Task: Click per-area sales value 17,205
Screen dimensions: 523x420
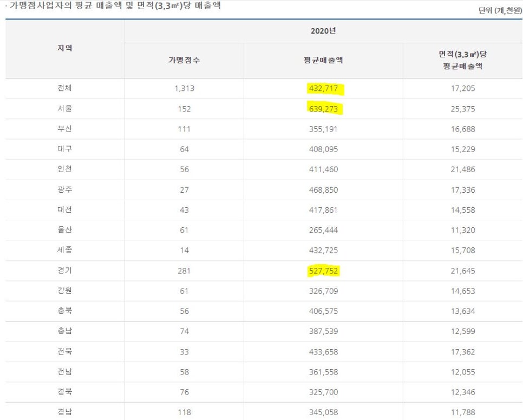Action: pos(462,89)
